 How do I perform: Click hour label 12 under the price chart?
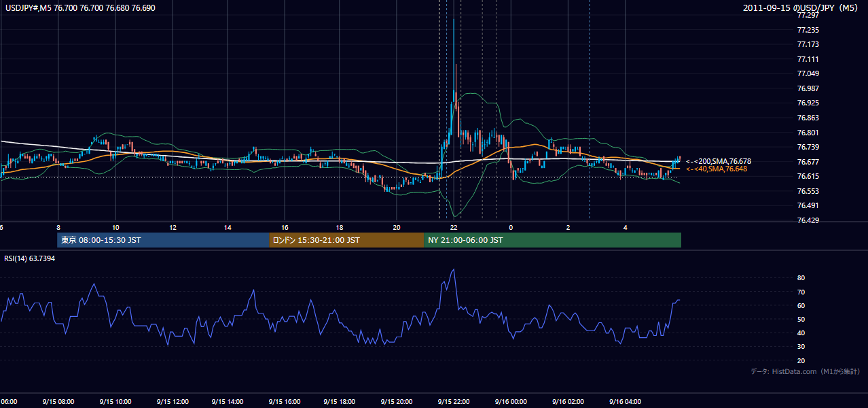[x=172, y=228]
